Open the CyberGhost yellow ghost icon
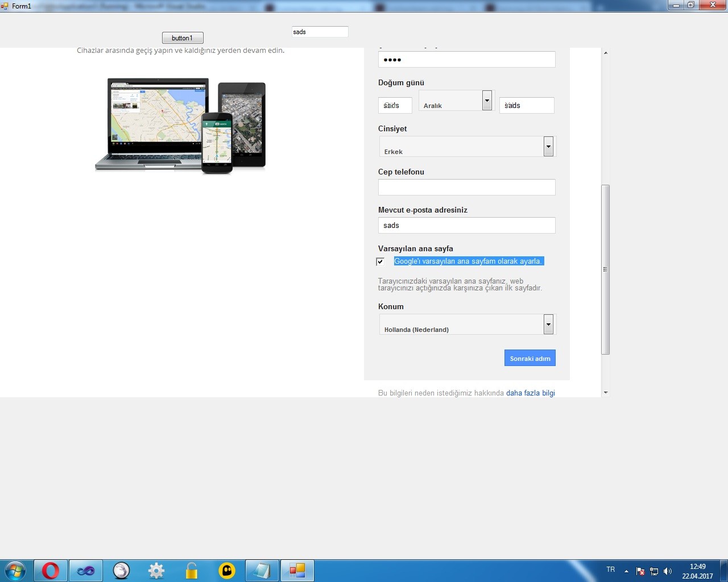 point(227,571)
